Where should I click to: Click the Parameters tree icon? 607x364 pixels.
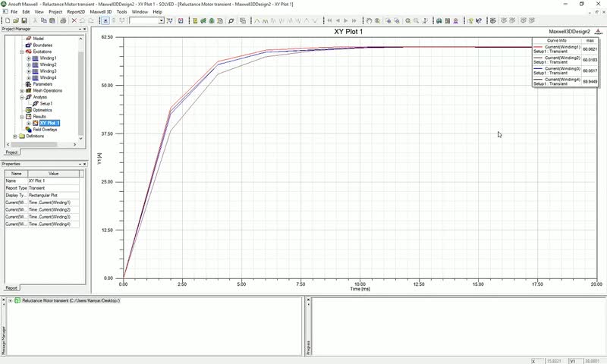pos(29,84)
